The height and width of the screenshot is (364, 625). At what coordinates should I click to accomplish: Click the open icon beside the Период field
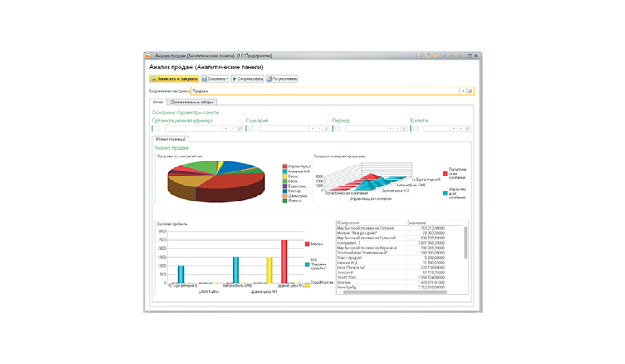pos(404,128)
